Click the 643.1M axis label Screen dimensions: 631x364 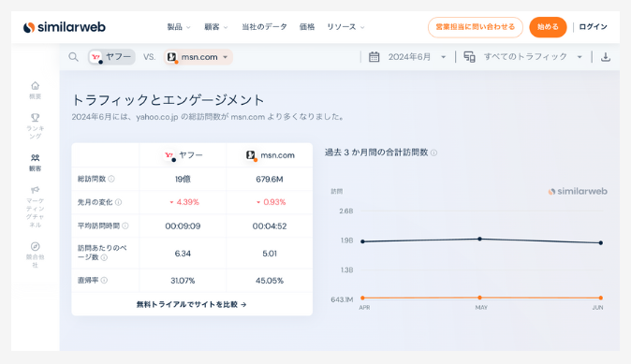pyautogui.click(x=342, y=299)
